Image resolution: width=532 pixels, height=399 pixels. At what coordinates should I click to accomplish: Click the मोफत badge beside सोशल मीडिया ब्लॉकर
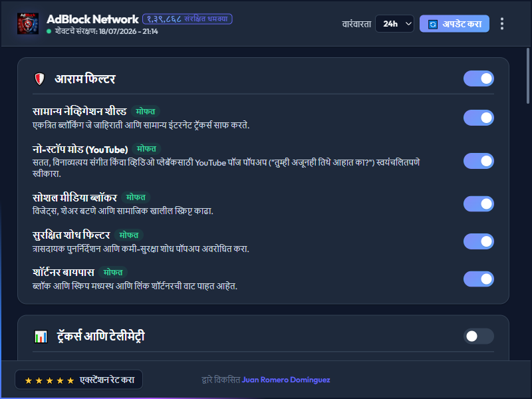[136, 197]
